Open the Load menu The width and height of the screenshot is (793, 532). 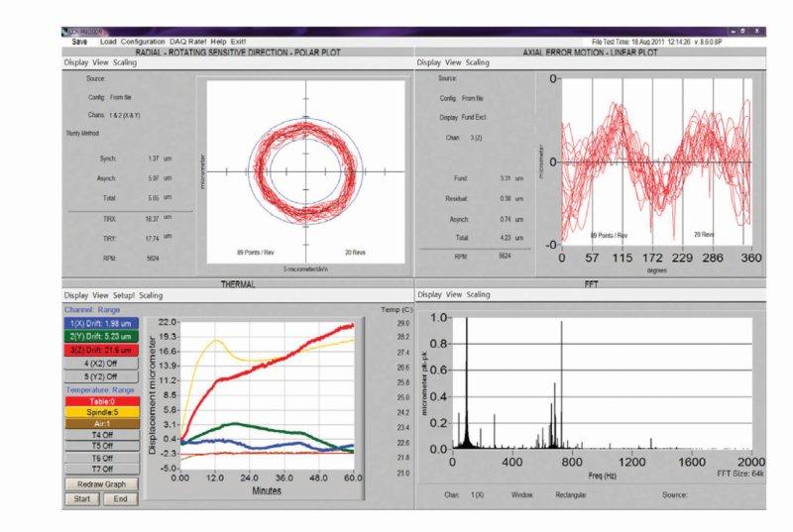coord(108,42)
